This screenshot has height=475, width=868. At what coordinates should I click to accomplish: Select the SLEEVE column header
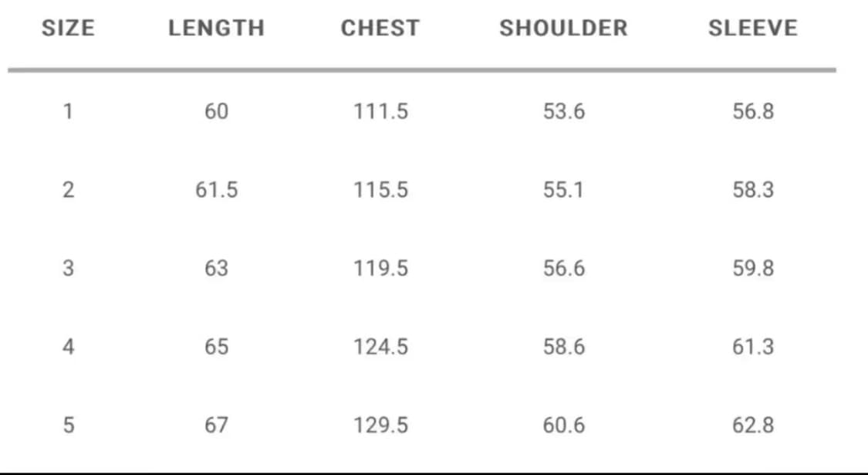click(x=752, y=29)
